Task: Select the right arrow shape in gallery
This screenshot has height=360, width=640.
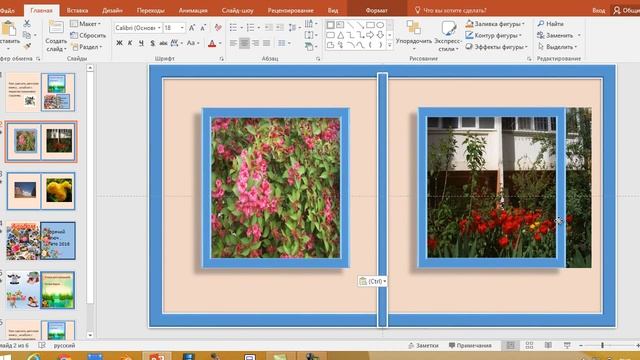Action: coord(370,35)
